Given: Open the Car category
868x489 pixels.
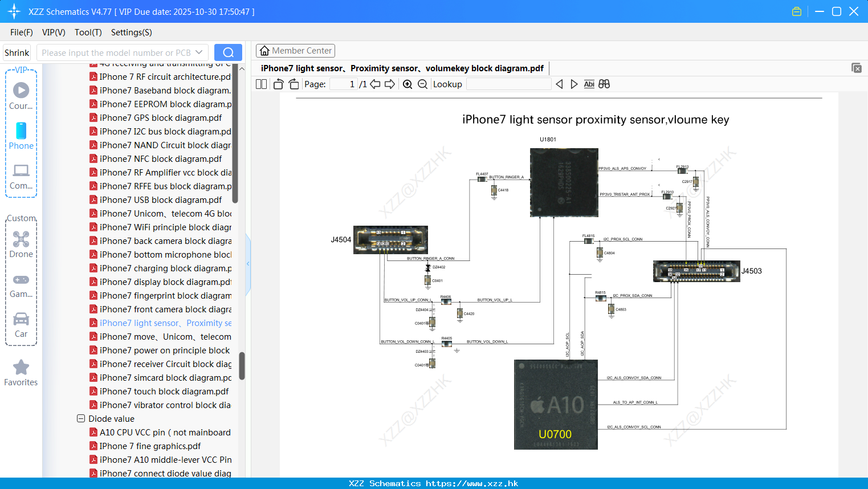Looking at the screenshot, I should coord(21,325).
